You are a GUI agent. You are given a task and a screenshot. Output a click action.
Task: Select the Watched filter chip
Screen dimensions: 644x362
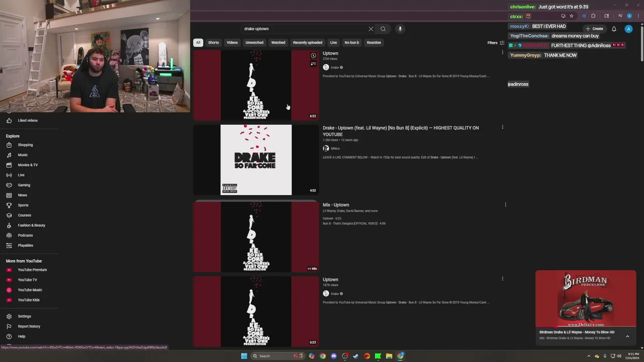point(278,43)
